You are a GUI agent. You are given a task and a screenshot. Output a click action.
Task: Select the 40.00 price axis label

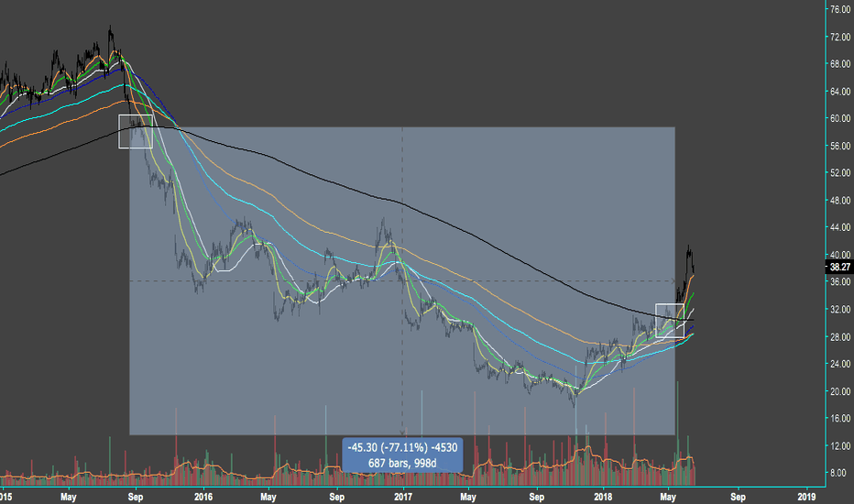(840, 255)
